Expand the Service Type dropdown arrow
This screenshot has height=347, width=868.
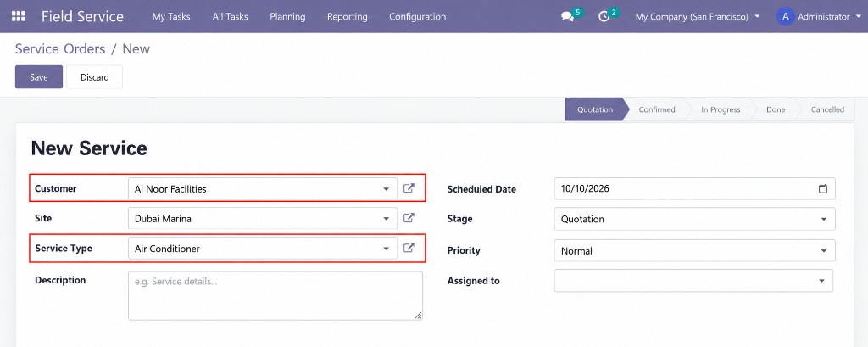coord(386,249)
